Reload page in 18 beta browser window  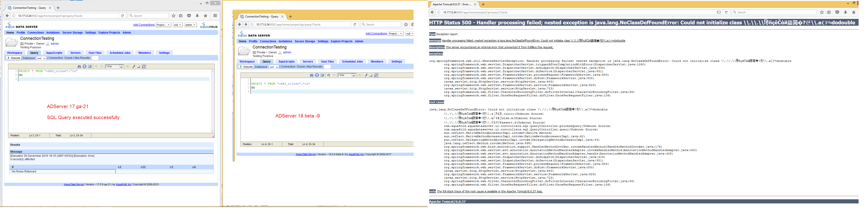(355, 24)
